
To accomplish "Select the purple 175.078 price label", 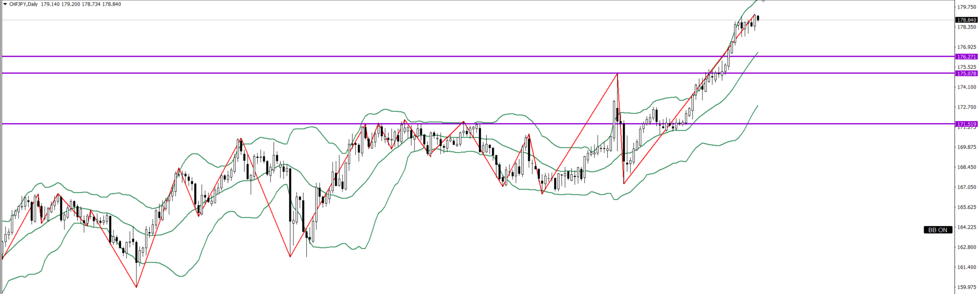I will 966,73.
